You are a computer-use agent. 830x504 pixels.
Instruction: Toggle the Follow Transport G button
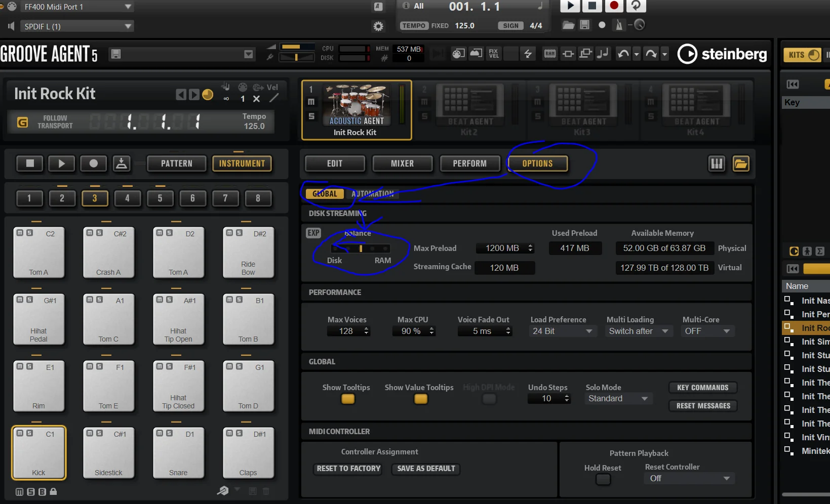(22, 122)
